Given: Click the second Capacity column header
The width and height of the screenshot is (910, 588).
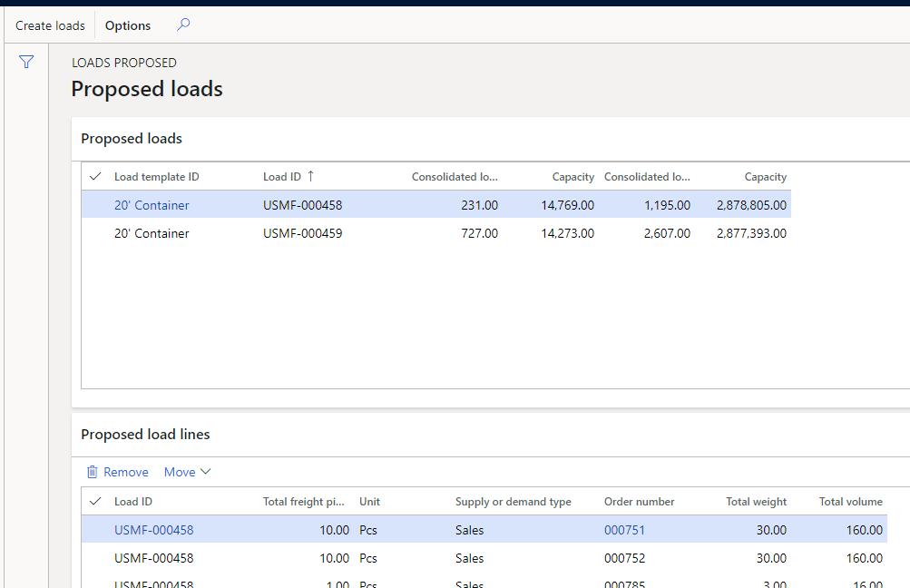Looking at the screenshot, I should 766,176.
